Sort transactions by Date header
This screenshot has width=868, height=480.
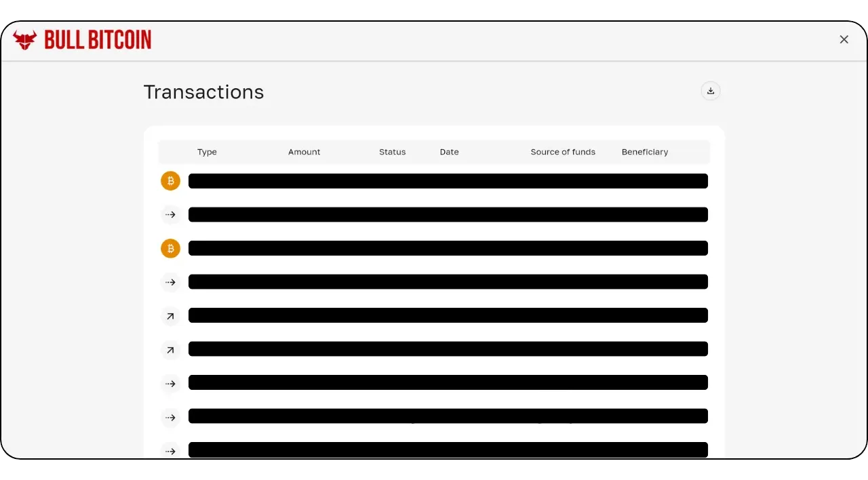coord(449,152)
